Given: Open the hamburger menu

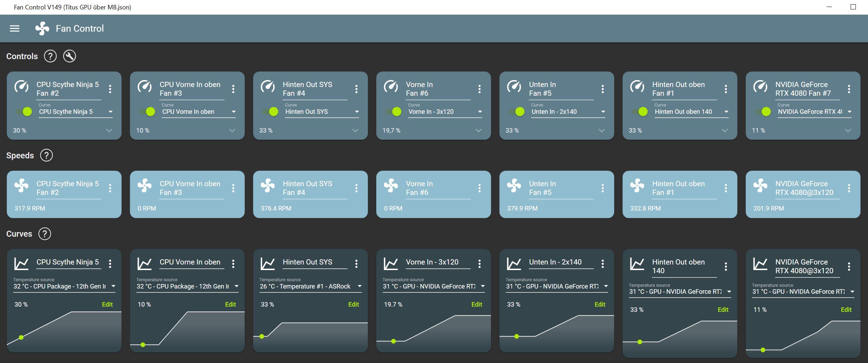Looking at the screenshot, I should [x=15, y=29].
